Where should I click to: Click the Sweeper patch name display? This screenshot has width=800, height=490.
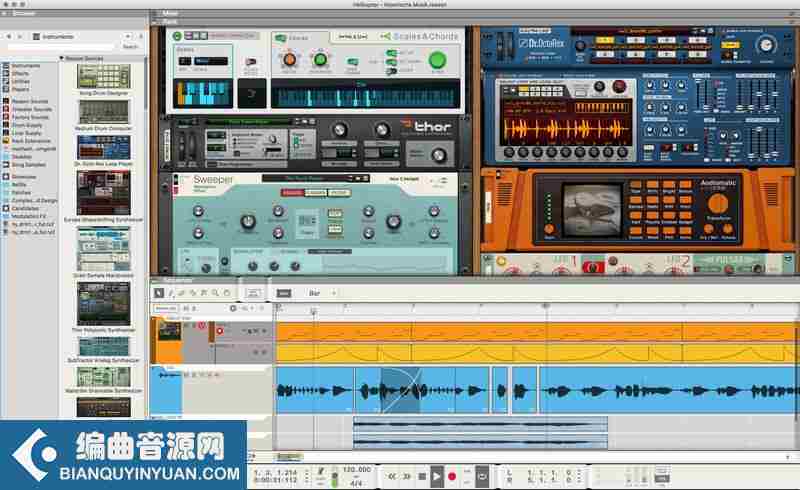pos(306,178)
